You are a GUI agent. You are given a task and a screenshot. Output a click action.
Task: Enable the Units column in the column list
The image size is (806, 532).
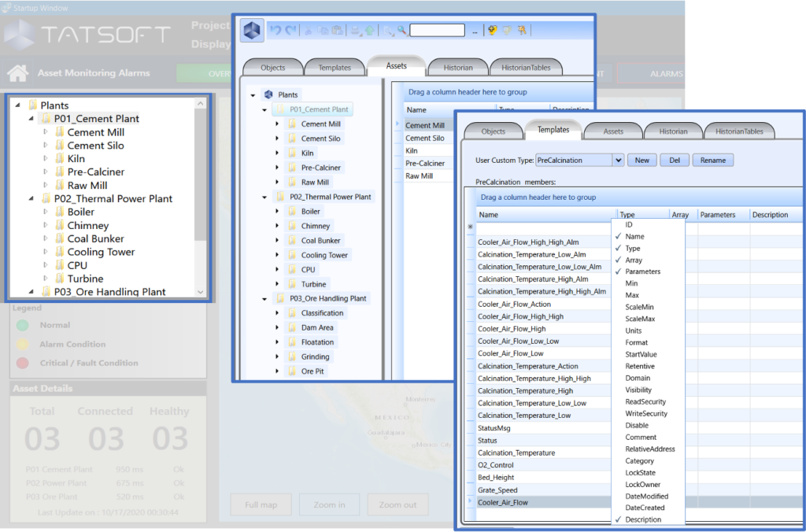click(x=633, y=331)
